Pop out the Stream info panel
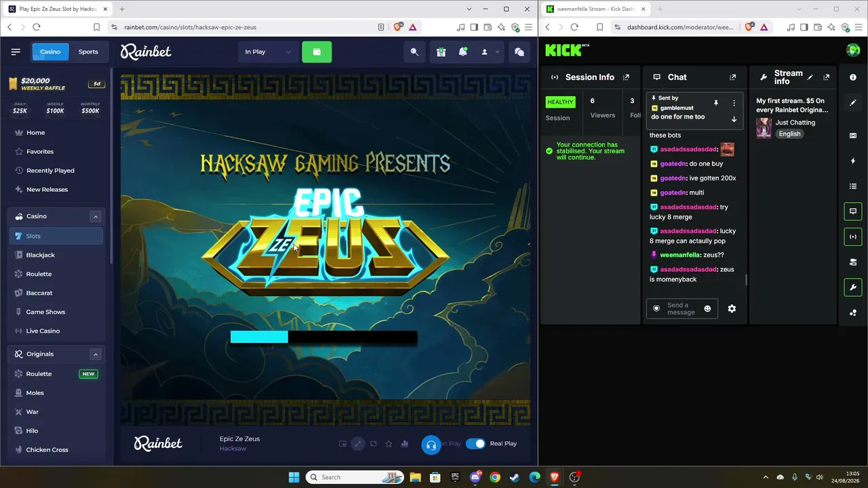Viewport: 868px width, 488px height. point(826,77)
